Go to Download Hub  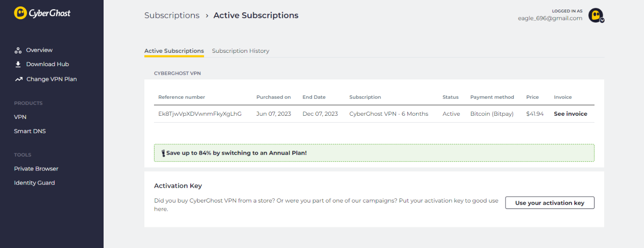coord(48,64)
